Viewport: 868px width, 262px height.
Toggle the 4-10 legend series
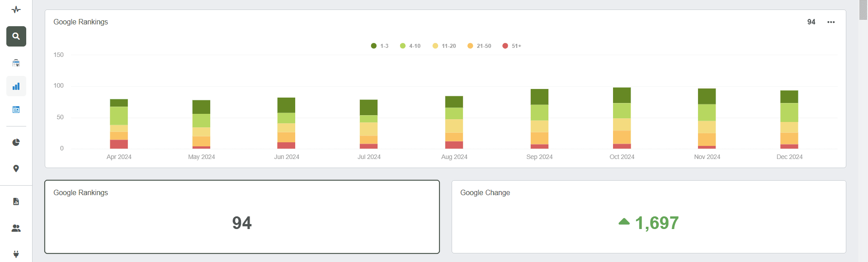click(410, 46)
